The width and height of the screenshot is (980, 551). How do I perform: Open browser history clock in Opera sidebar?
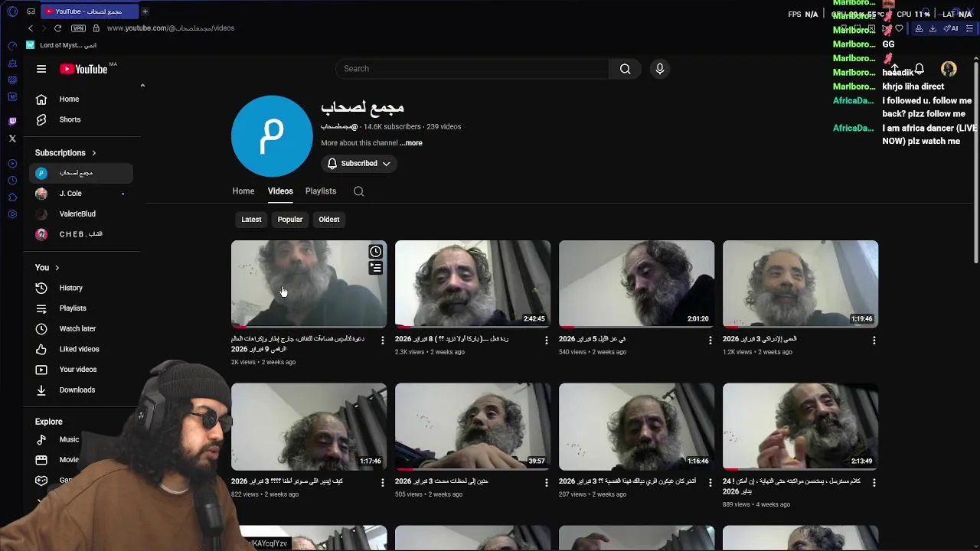[12, 181]
